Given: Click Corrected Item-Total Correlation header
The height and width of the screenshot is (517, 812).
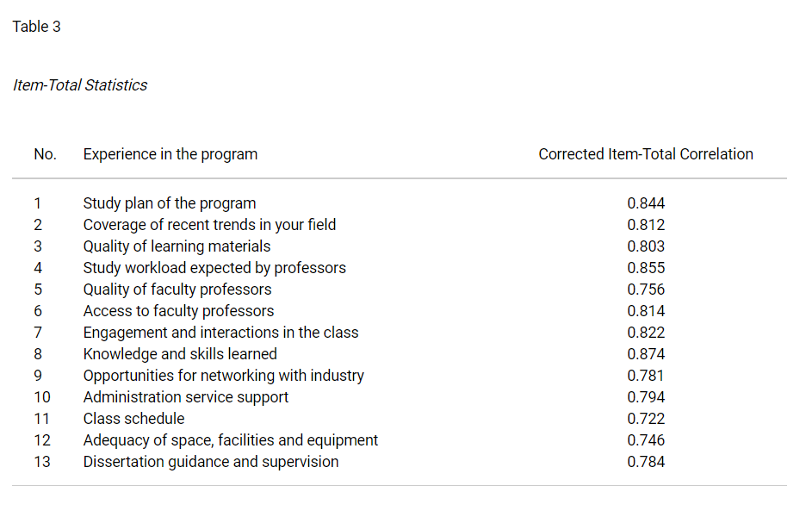Looking at the screenshot, I should [646, 154].
